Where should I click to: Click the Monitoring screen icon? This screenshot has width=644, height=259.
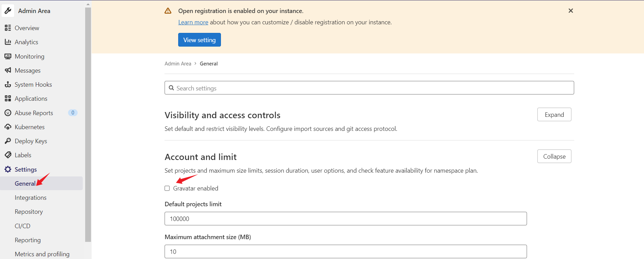[x=8, y=56]
